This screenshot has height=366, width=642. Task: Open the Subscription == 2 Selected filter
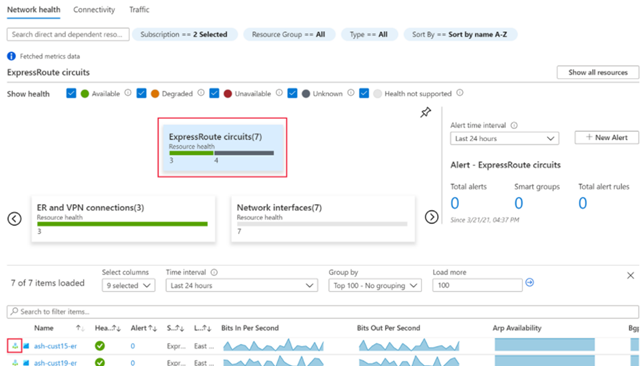click(x=184, y=34)
